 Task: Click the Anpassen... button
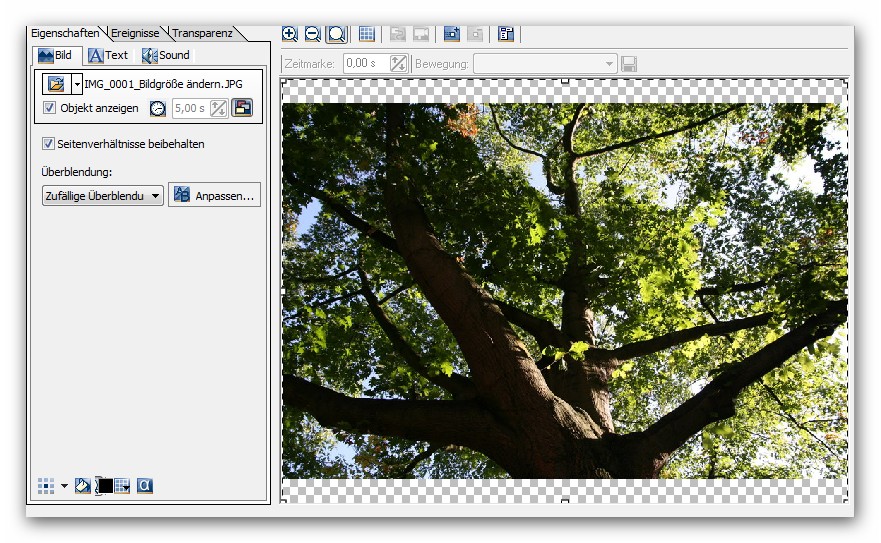click(215, 196)
